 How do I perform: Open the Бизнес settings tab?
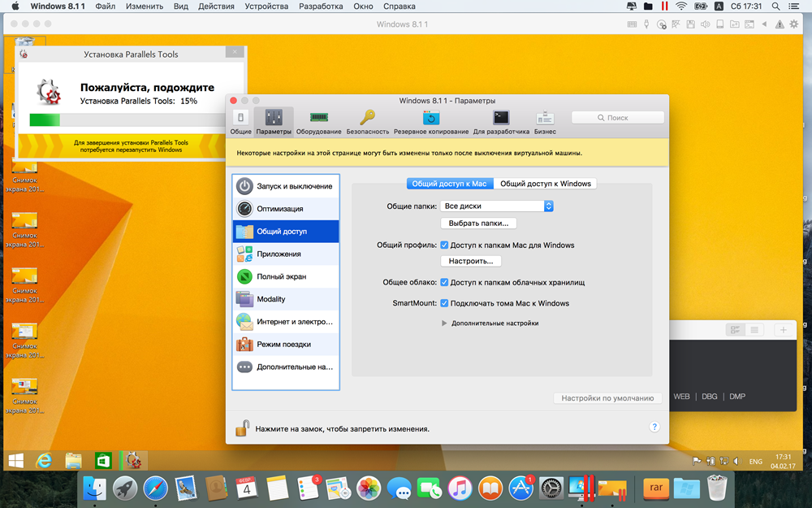tap(545, 123)
